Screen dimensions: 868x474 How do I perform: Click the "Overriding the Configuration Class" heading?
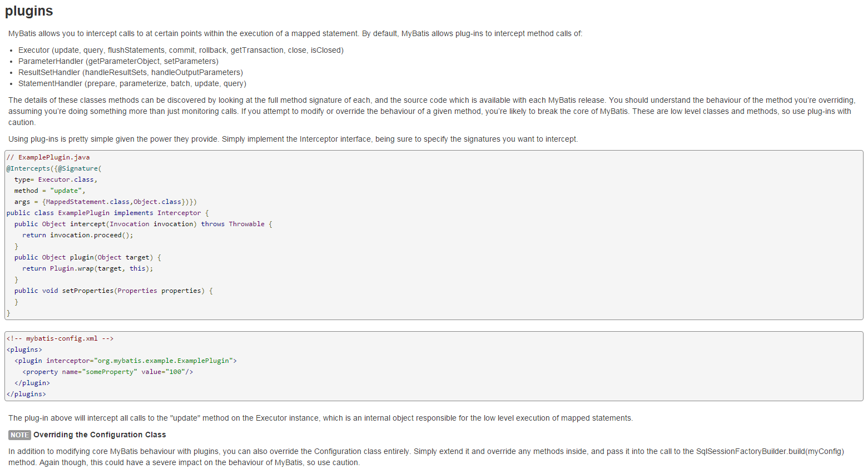(100, 435)
